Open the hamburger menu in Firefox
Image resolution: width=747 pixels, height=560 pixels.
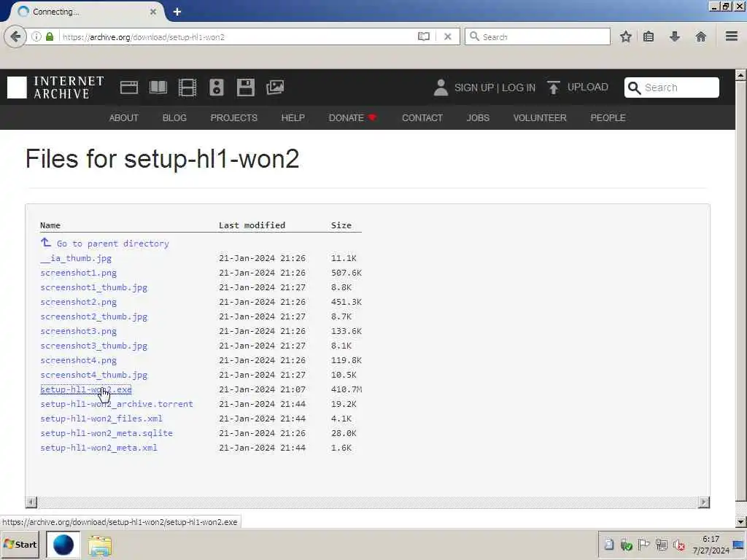[732, 36]
